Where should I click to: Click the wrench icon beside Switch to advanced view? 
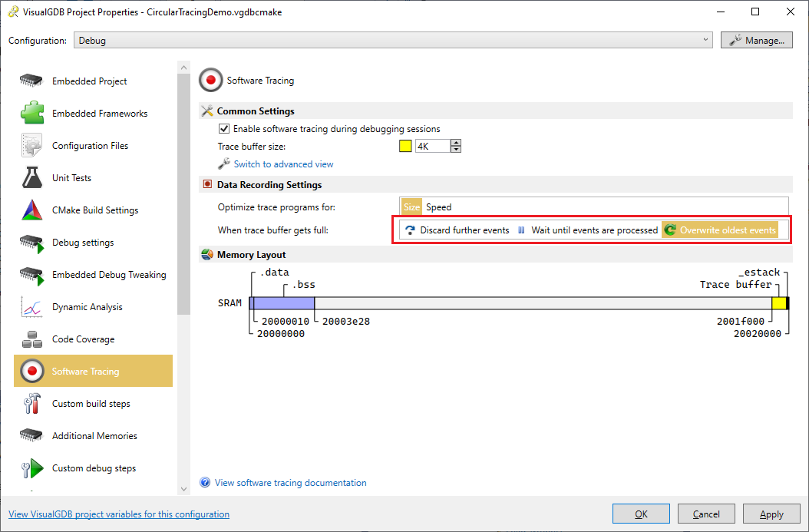click(x=223, y=164)
